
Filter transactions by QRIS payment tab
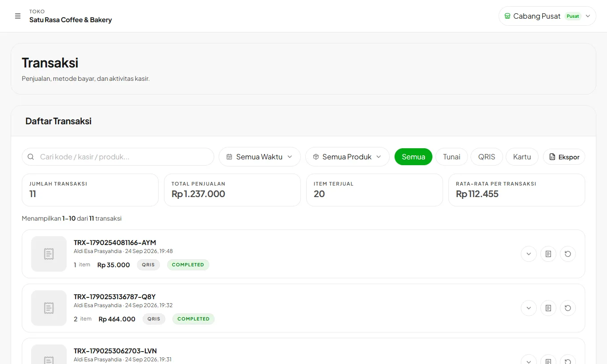pos(487,157)
